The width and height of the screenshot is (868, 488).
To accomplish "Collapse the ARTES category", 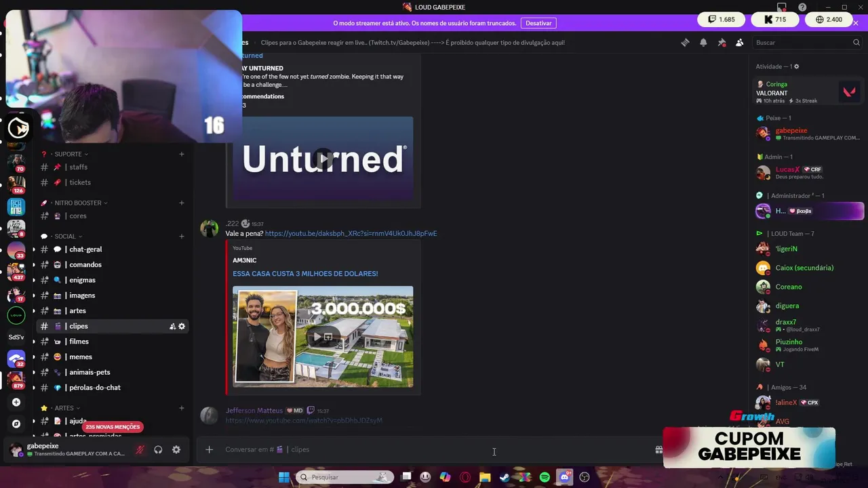I will (x=66, y=408).
